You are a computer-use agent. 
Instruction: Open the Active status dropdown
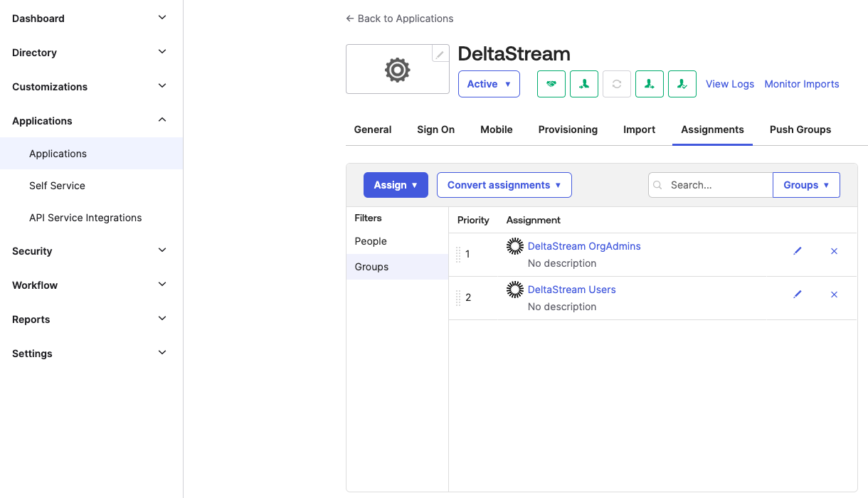(489, 84)
